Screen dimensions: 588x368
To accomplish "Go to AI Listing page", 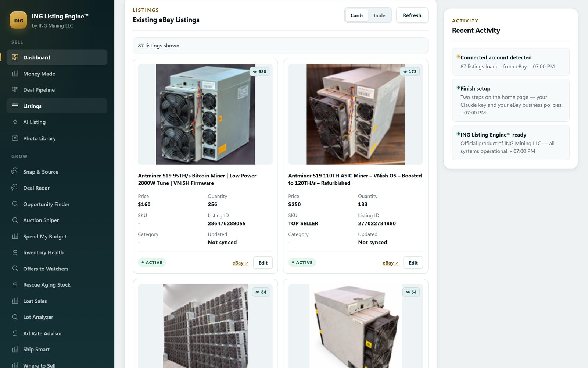I will point(57,122).
